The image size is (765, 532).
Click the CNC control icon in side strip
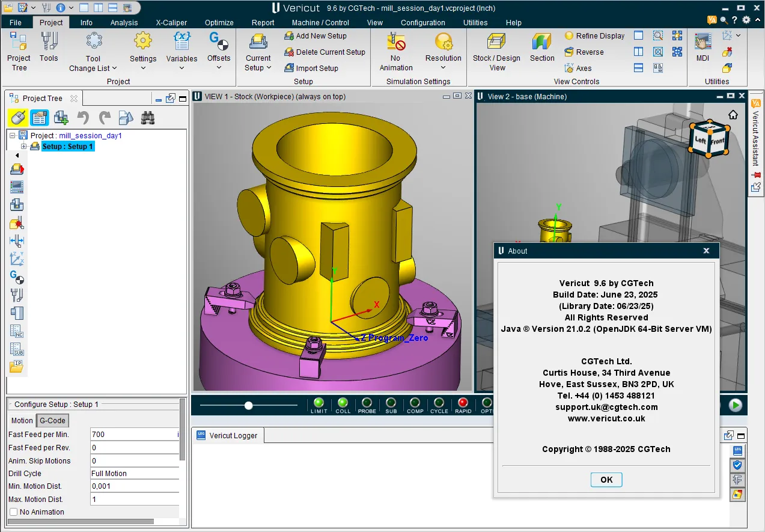coord(17,187)
